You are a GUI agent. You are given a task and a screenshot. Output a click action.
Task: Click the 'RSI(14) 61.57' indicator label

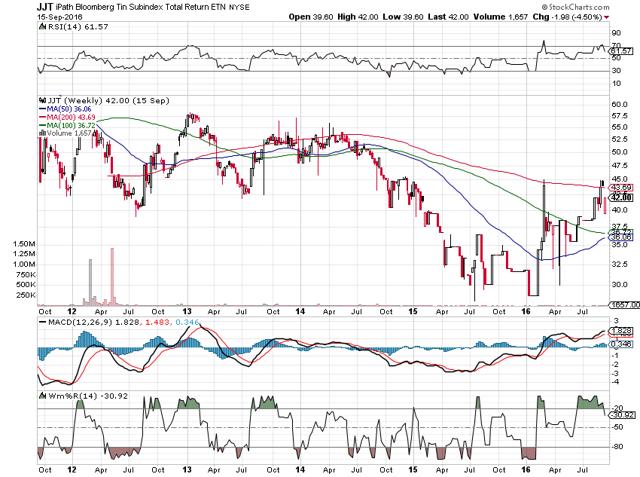(78, 27)
